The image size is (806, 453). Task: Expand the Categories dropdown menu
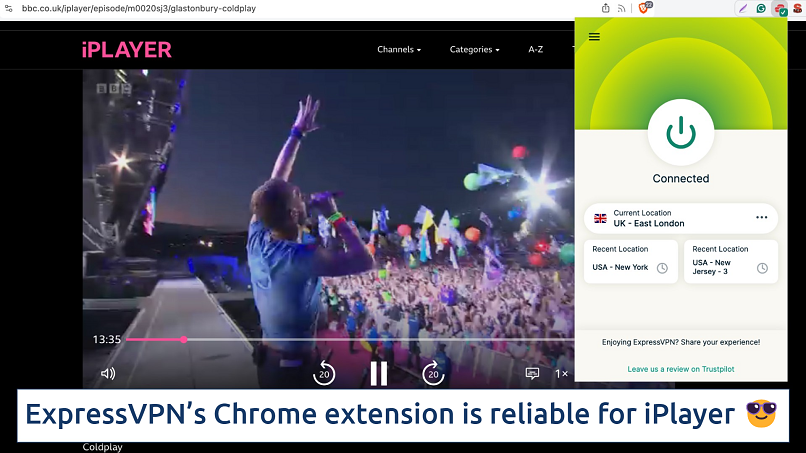tap(474, 49)
